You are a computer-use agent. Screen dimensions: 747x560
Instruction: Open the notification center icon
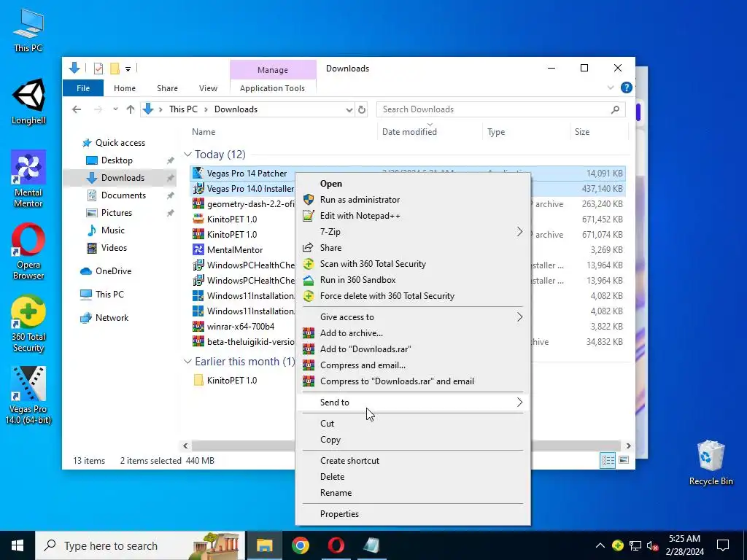coord(723,545)
